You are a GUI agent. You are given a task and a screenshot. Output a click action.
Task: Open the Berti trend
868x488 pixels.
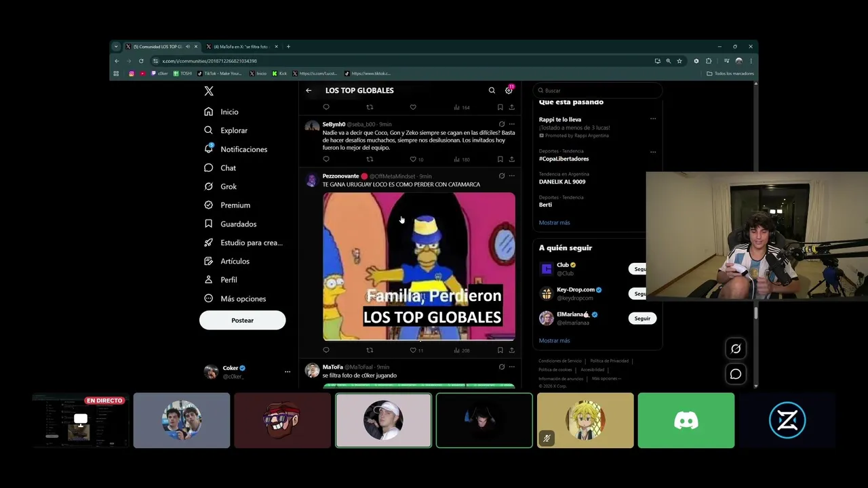(x=545, y=205)
